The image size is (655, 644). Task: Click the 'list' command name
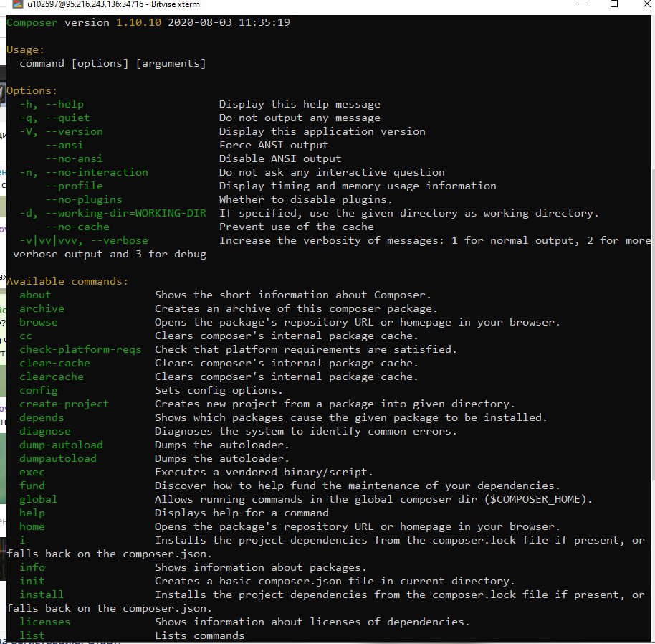pos(32,635)
